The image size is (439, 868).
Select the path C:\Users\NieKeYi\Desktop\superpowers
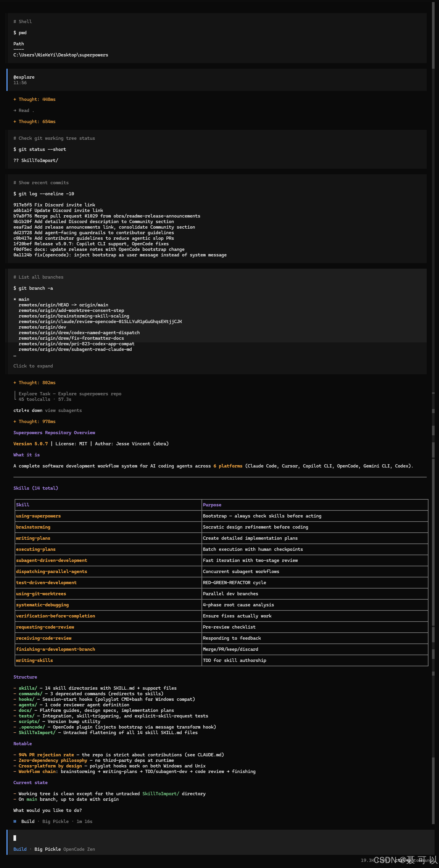tap(61, 55)
